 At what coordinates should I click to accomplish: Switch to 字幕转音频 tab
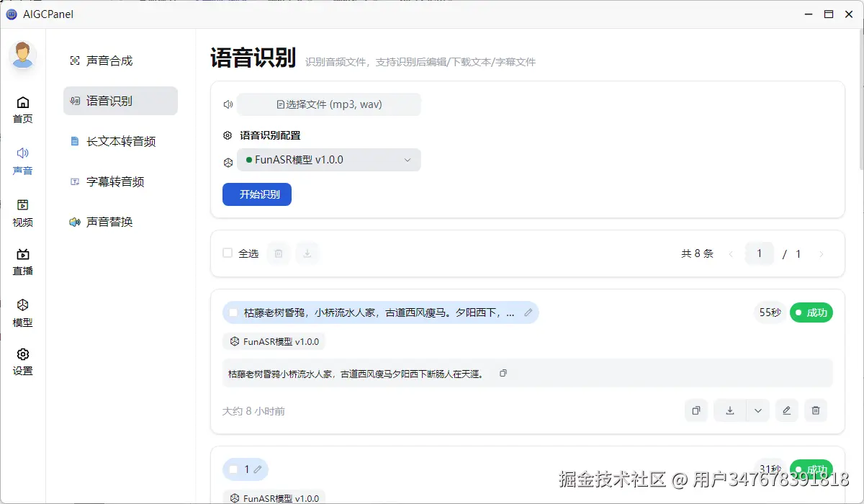click(120, 181)
